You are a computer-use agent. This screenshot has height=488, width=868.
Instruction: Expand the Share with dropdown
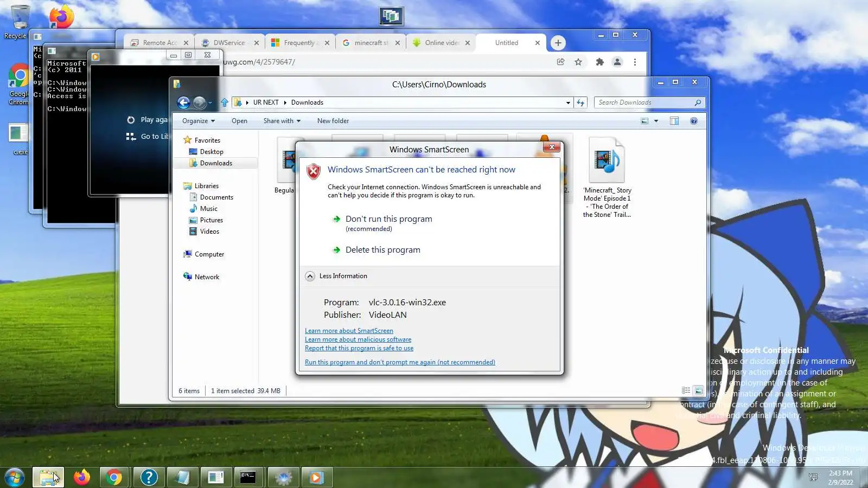click(x=282, y=121)
